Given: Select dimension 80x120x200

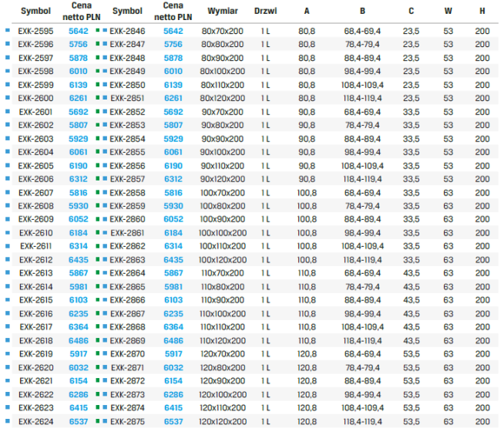Looking at the screenshot, I should click(223, 99).
